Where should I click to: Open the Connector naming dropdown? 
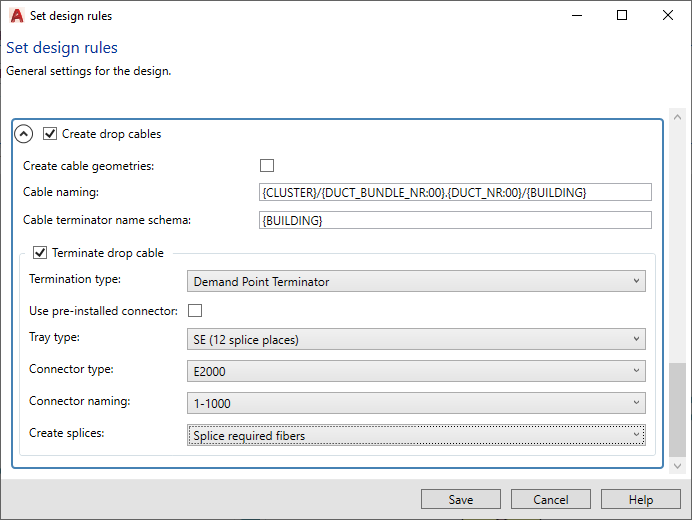point(416,403)
